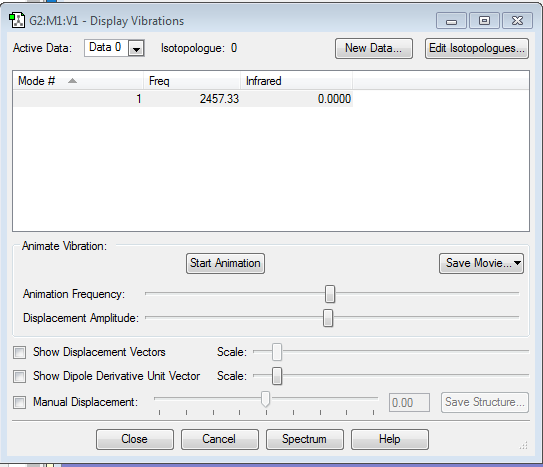
Task: Click the Animation Frequency slider handle
Action: click(330, 294)
